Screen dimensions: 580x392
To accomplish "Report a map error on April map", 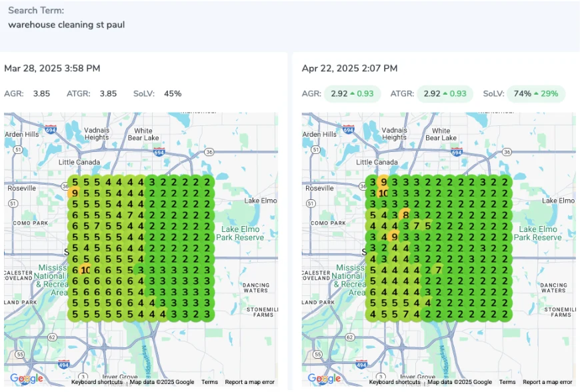I will tap(547, 382).
